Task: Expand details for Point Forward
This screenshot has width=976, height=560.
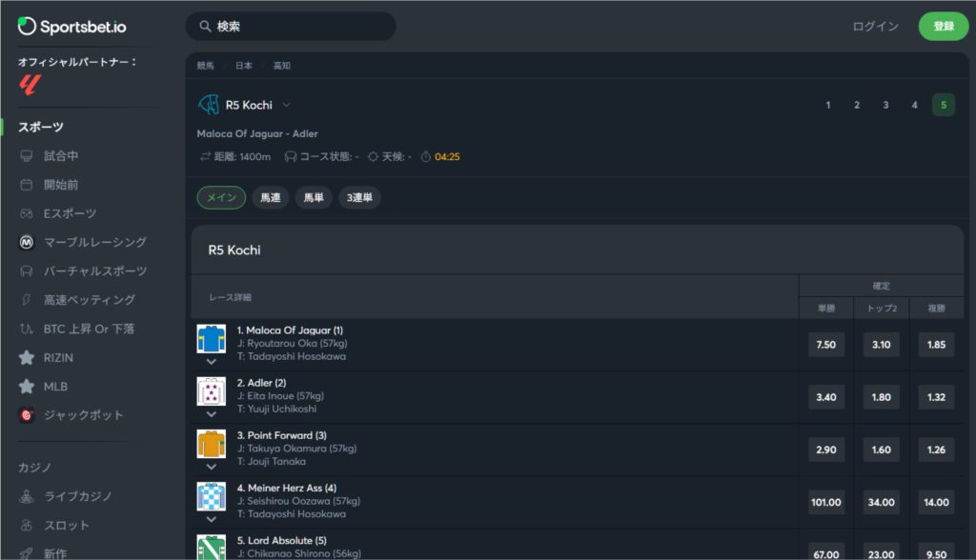Action: click(212, 467)
